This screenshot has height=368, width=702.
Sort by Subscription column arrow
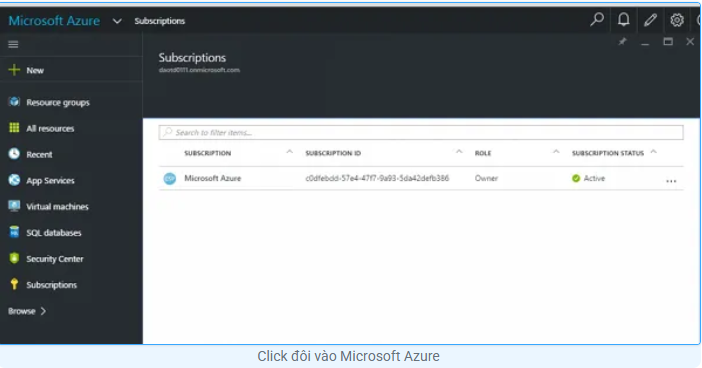(x=290, y=152)
